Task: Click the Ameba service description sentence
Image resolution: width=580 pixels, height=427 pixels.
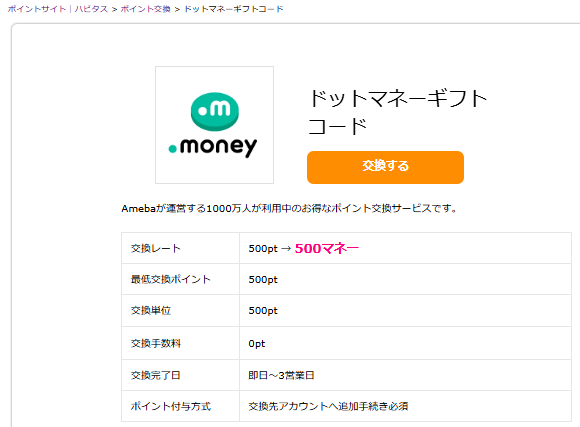Action: tap(289, 209)
